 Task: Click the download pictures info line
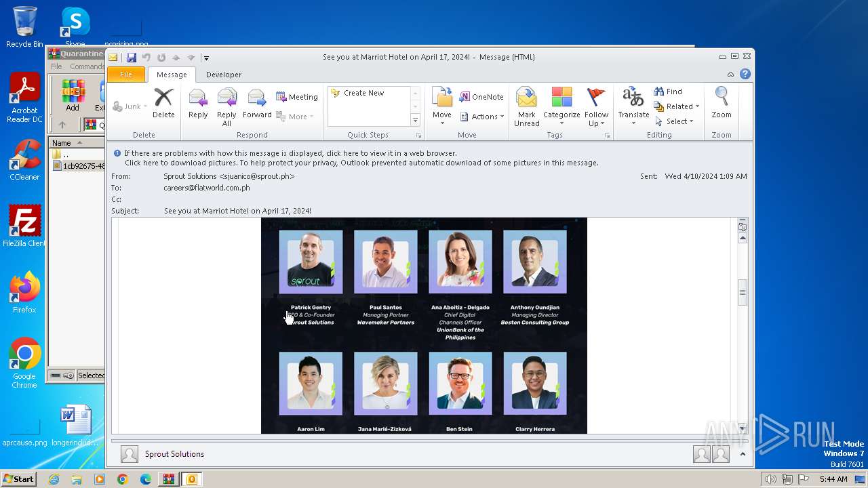pos(361,163)
